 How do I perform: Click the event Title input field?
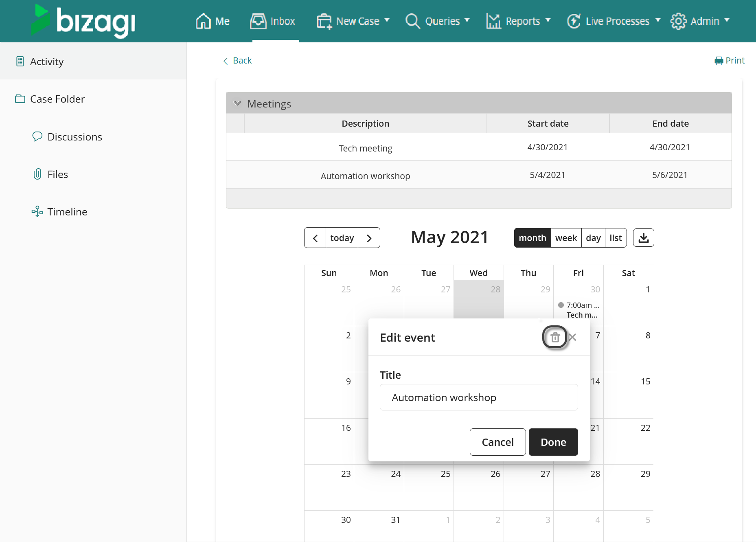click(x=479, y=397)
